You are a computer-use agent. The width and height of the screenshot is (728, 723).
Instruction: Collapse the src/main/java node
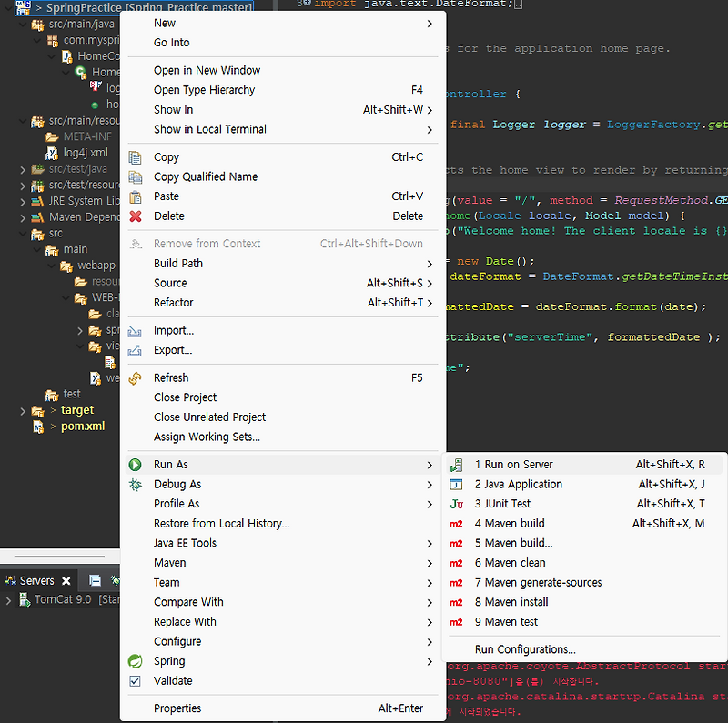pos(22,25)
